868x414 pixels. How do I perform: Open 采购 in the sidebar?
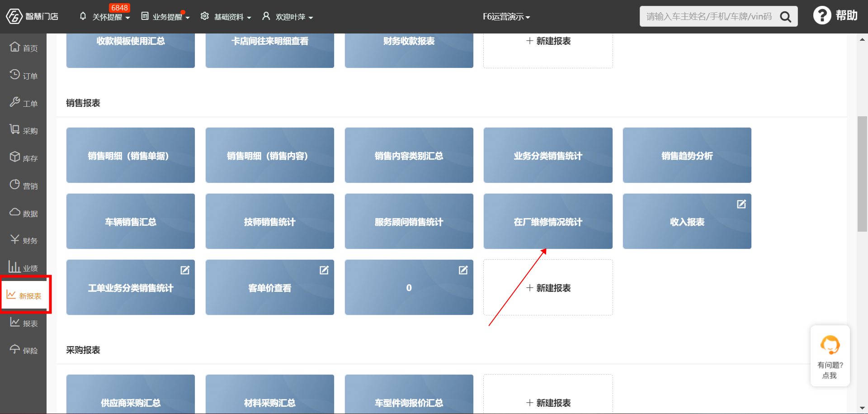[x=24, y=130]
